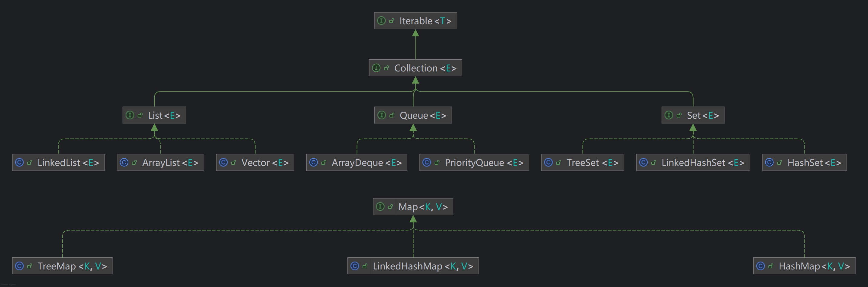
Task: Select the PriorityQueue<E> class node
Action: [x=474, y=163]
